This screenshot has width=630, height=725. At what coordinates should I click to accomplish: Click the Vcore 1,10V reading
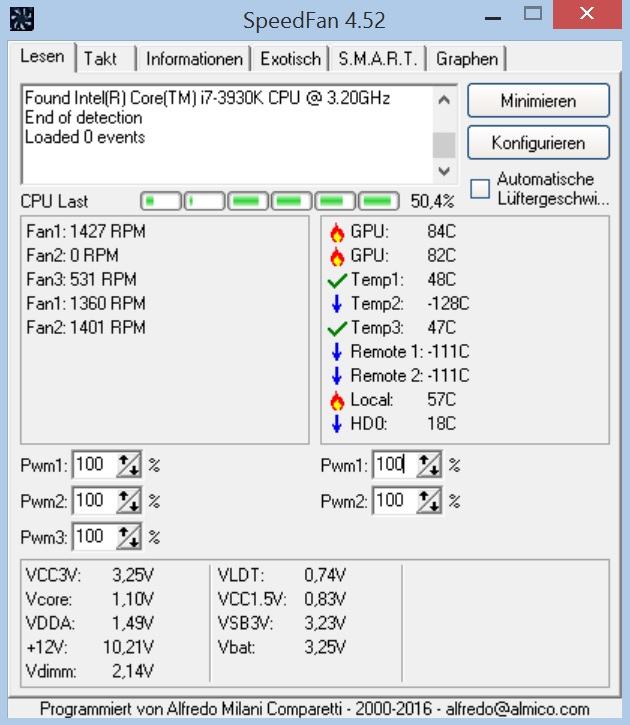click(90, 599)
